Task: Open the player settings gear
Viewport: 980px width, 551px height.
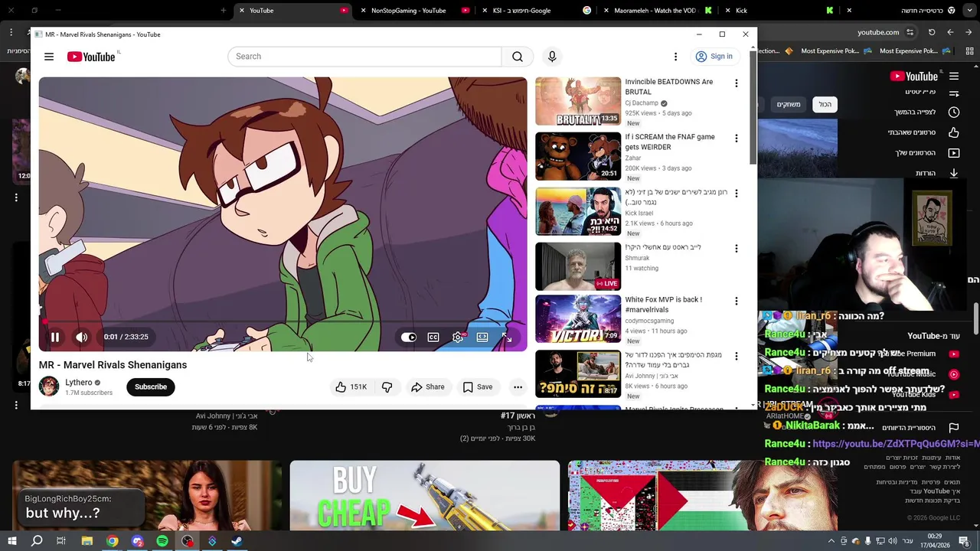Action: [458, 337]
